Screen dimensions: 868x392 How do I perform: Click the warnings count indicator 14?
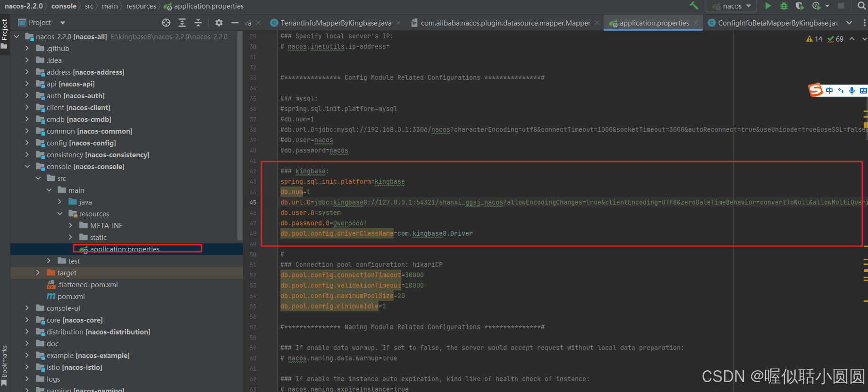(814, 39)
